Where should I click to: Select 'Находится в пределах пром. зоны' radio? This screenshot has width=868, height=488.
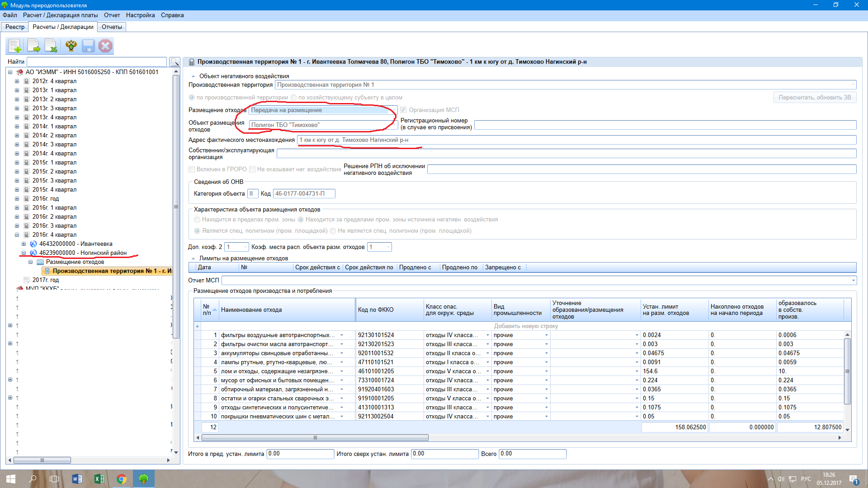tap(197, 220)
